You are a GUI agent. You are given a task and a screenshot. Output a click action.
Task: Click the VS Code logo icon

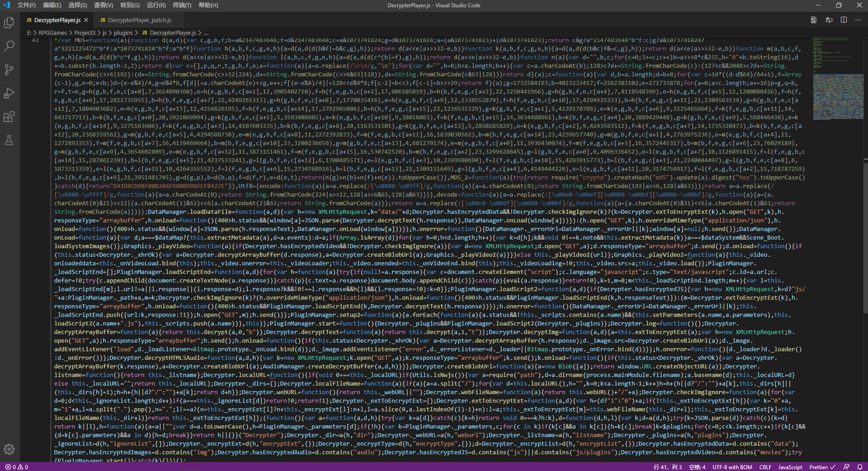coord(6,5)
